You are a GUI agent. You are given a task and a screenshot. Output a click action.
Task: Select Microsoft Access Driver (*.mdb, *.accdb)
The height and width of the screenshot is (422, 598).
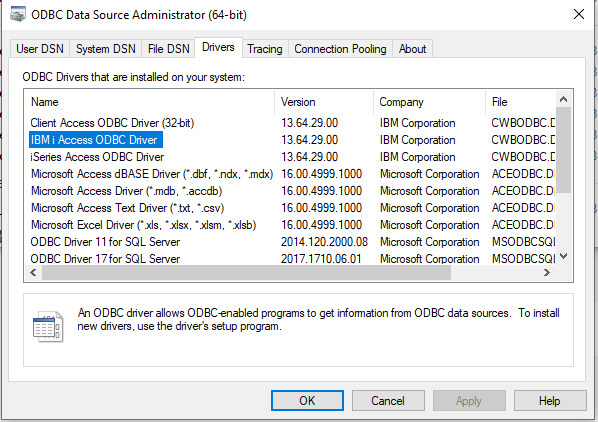(x=126, y=191)
